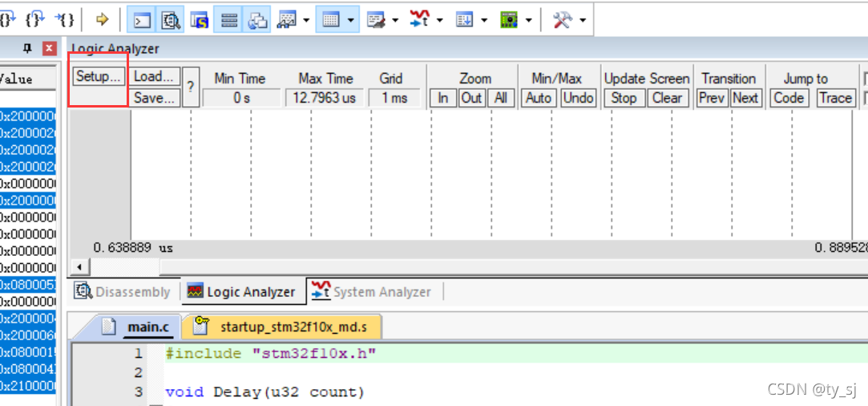Click the Analysis Windows toolbar icon
The width and height of the screenshot is (868, 406).
tap(420, 21)
